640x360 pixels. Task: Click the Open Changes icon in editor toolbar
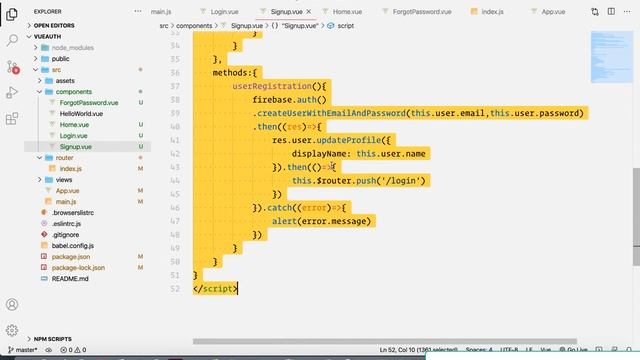pos(595,12)
